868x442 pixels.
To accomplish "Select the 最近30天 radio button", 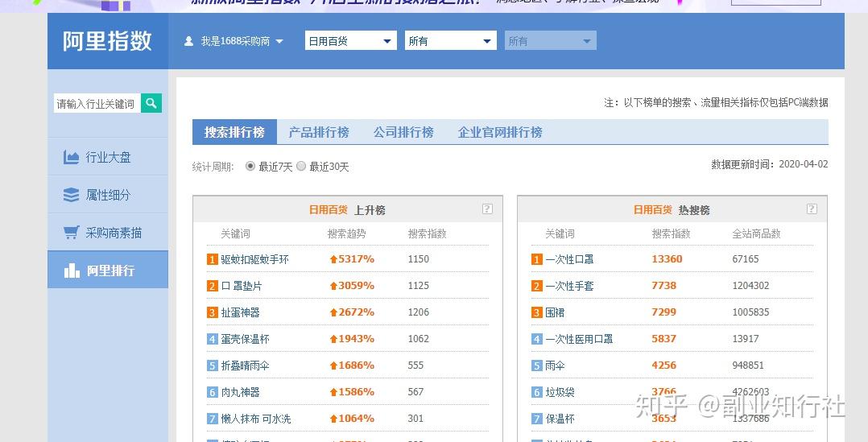I will 301,166.
